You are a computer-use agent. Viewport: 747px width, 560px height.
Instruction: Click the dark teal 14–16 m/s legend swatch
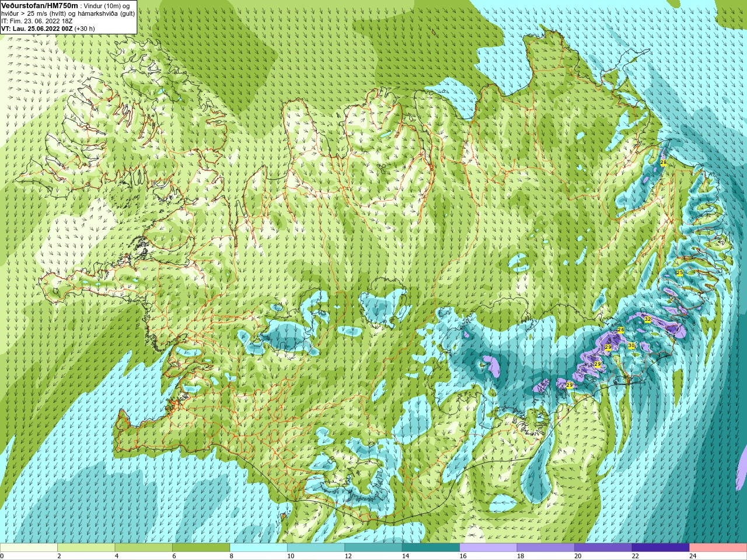point(431,548)
